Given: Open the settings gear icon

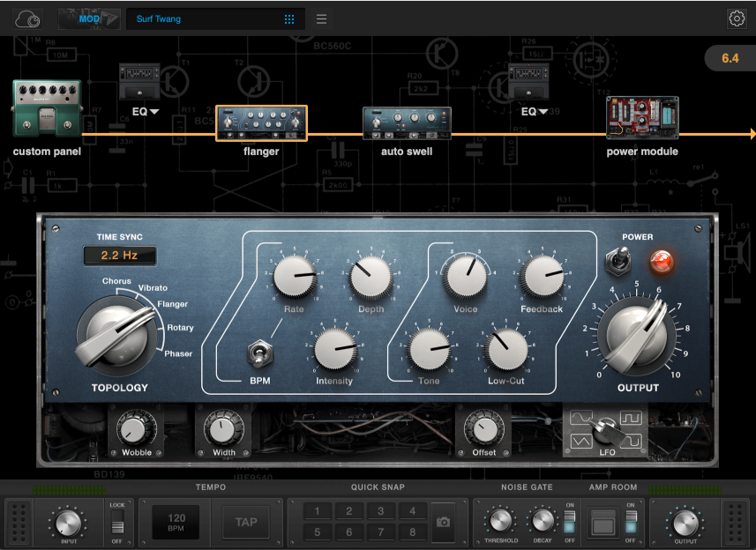Looking at the screenshot, I should click(736, 19).
